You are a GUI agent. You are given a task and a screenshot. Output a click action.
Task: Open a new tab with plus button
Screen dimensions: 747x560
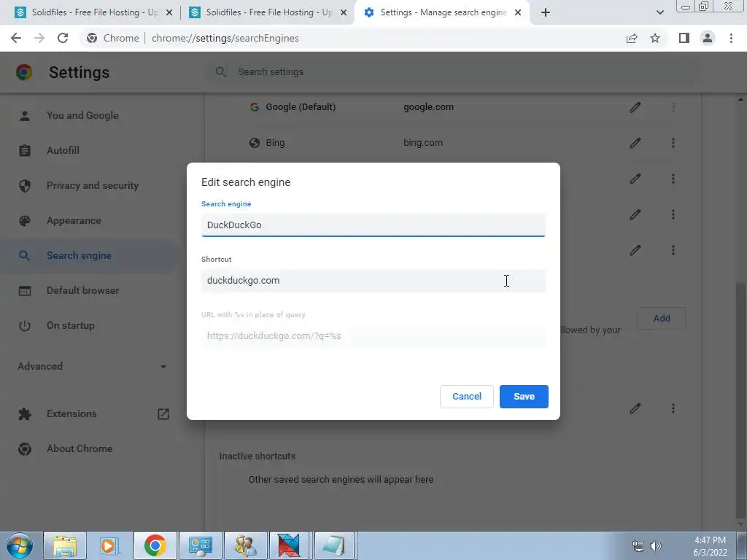(546, 12)
